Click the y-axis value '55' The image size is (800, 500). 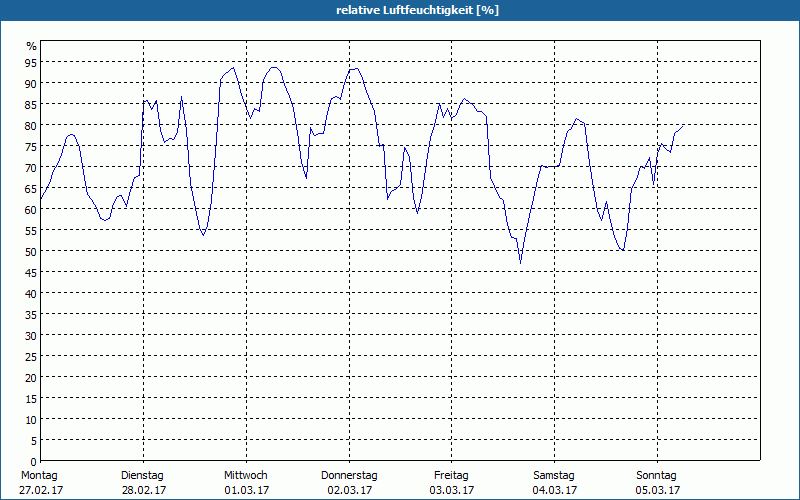point(32,231)
